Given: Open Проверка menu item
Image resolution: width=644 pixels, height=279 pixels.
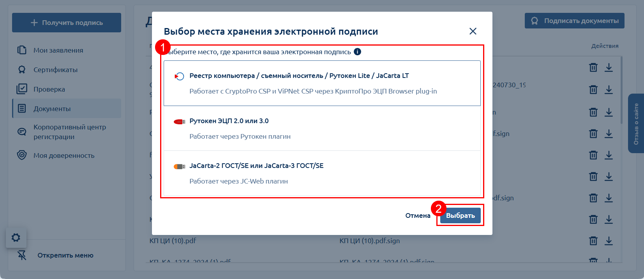Looking at the screenshot, I should click(49, 89).
